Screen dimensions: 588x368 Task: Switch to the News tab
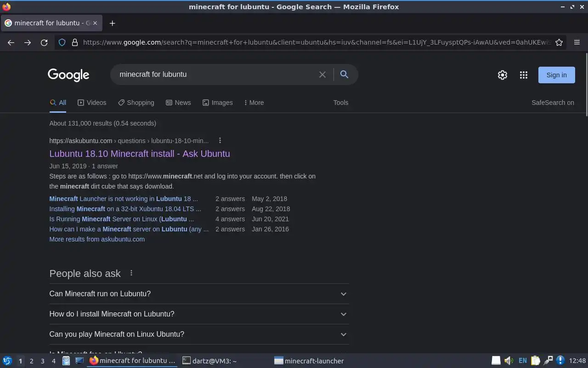tap(178, 103)
